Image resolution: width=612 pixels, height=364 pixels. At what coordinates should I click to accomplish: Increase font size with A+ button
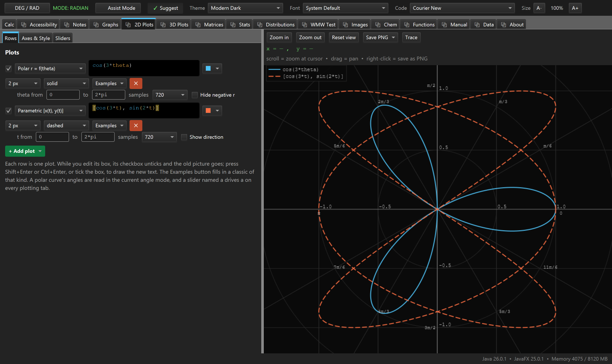pos(575,8)
